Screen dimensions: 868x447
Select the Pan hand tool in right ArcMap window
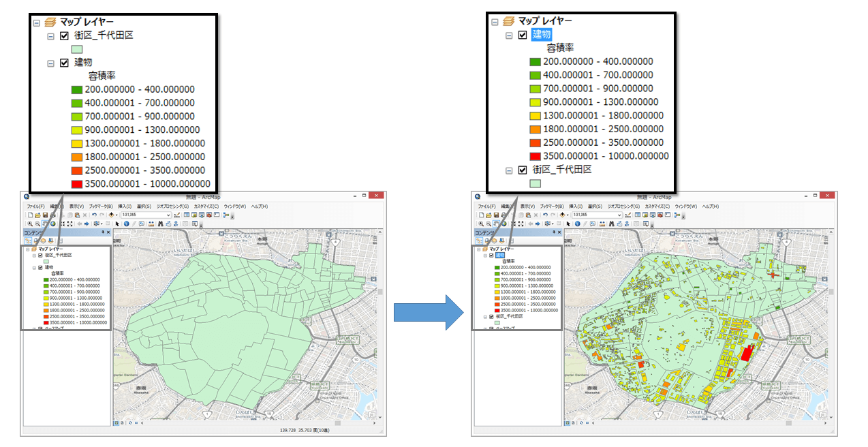495,223
